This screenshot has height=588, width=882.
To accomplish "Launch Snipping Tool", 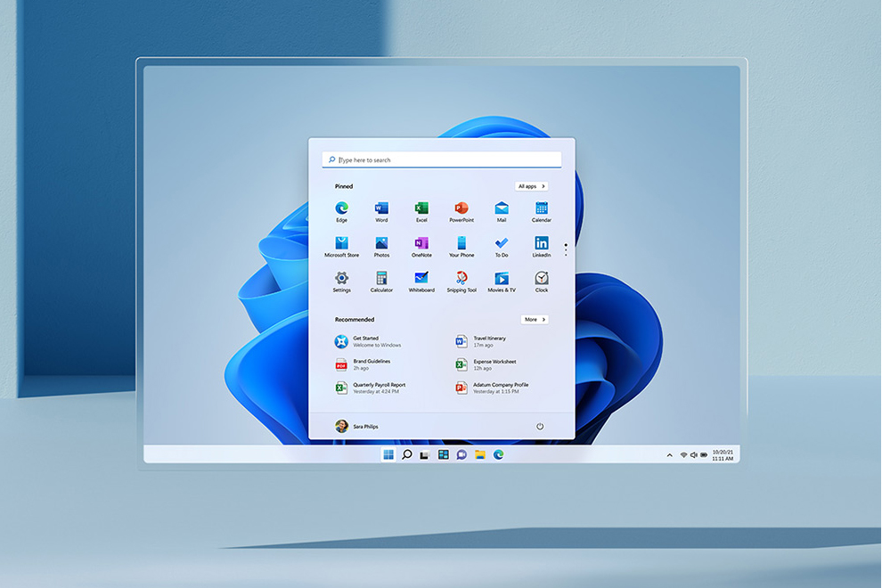I will (x=461, y=282).
